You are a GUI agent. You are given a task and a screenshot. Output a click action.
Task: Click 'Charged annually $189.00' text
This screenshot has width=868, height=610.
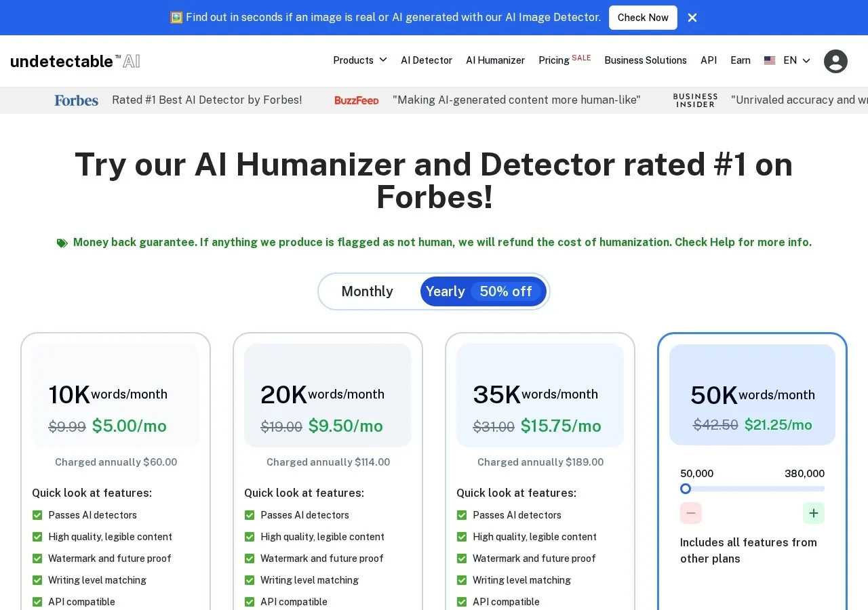[540, 462]
